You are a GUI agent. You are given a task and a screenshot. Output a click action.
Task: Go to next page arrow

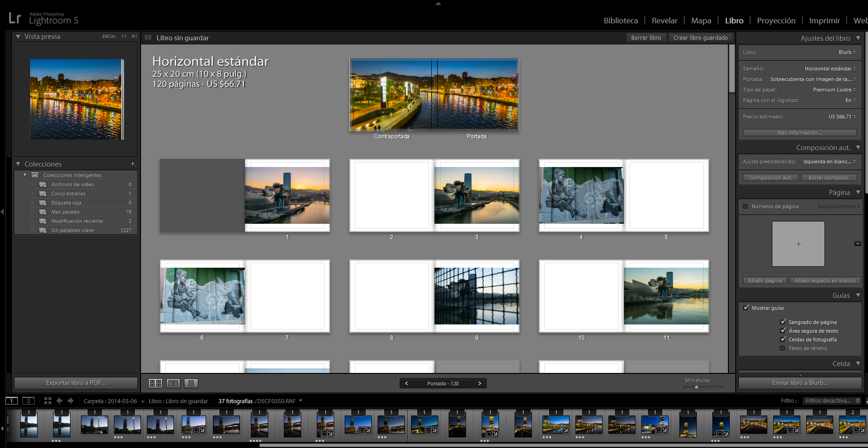click(x=480, y=383)
